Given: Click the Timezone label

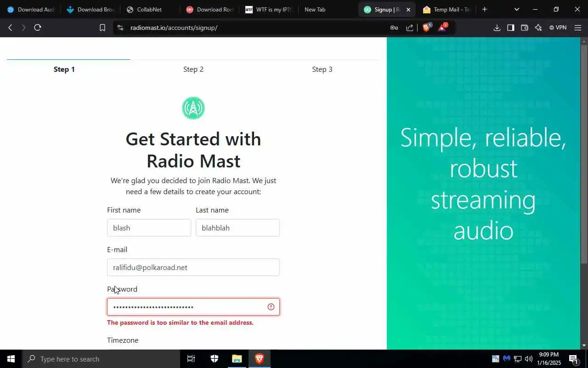Looking at the screenshot, I should [x=123, y=340].
